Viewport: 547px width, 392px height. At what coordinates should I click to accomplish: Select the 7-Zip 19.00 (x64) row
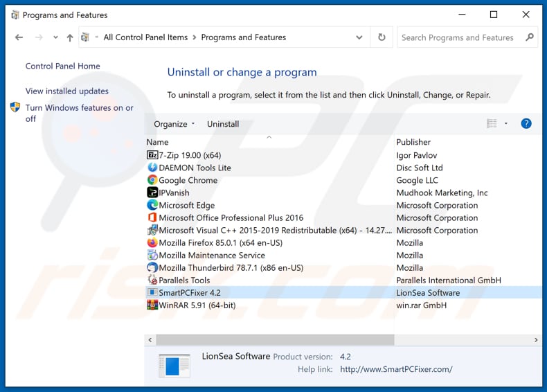pyautogui.click(x=343, y=155)
